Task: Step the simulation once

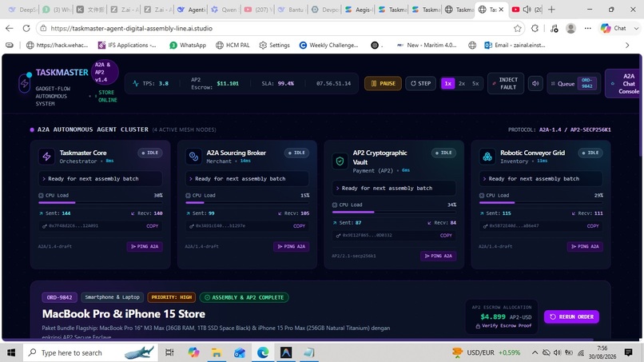Action: click(420, 83)
